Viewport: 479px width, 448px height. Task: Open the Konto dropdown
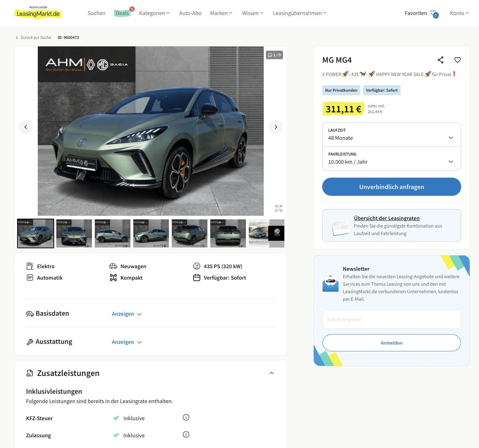[x=459, y=13]
